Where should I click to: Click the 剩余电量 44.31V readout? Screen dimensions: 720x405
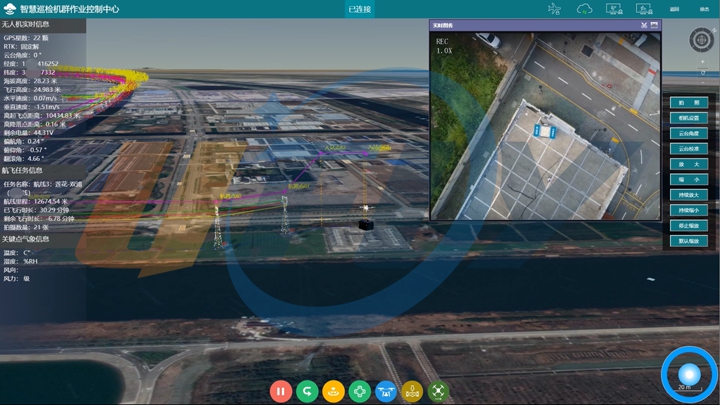coord(28,133)
